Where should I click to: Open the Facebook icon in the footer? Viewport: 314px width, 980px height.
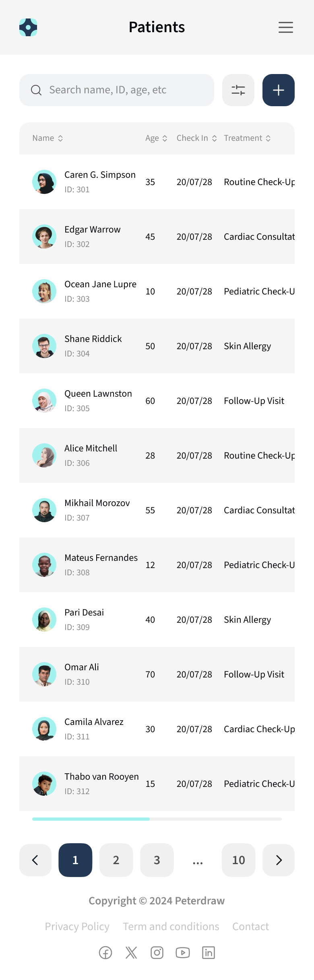tap(105, 953)
